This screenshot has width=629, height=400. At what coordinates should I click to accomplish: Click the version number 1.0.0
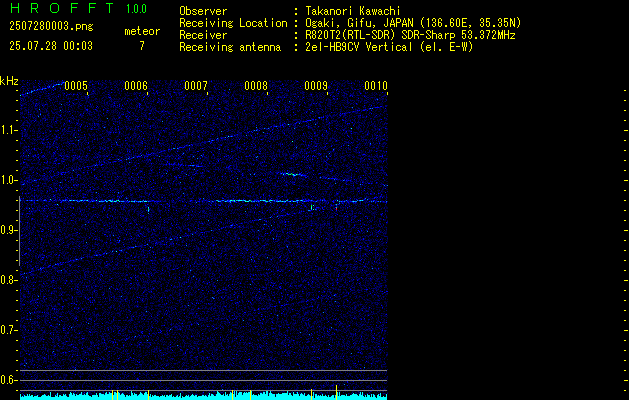[136, 9]
